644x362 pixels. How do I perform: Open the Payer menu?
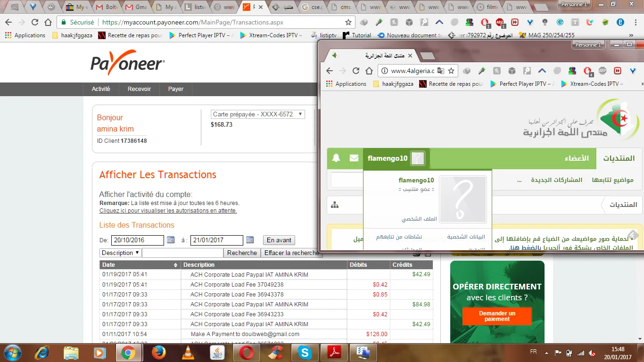[176, 89]
